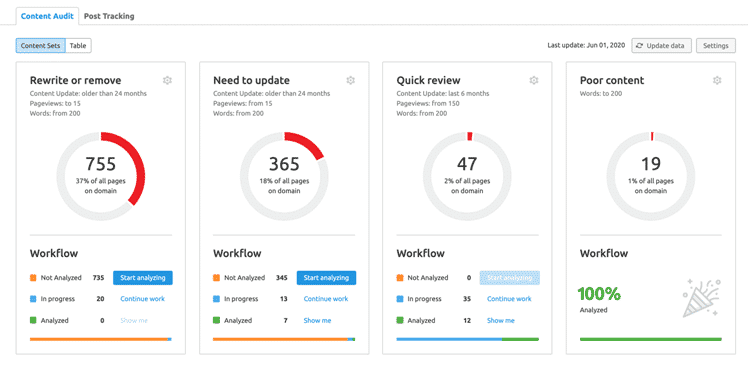Select Content Sets view
The height and width of the screenshot is (366, 748).
(x=41, y=46)
